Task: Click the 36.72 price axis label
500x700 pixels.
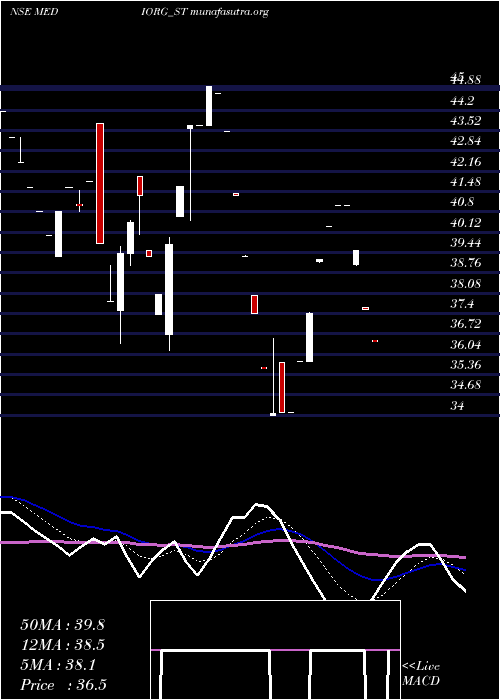Action: coord(466,324)
